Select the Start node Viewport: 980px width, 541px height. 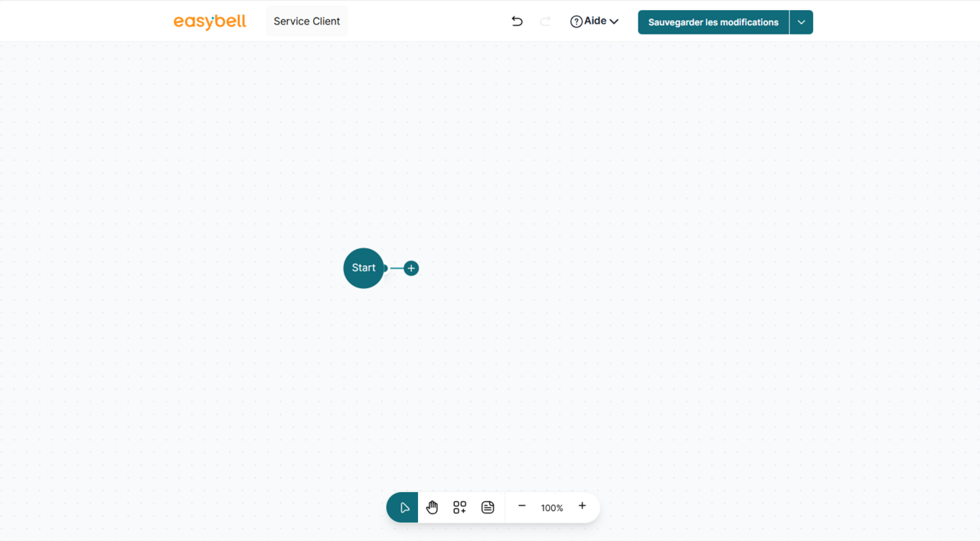[x=364, y=268]
